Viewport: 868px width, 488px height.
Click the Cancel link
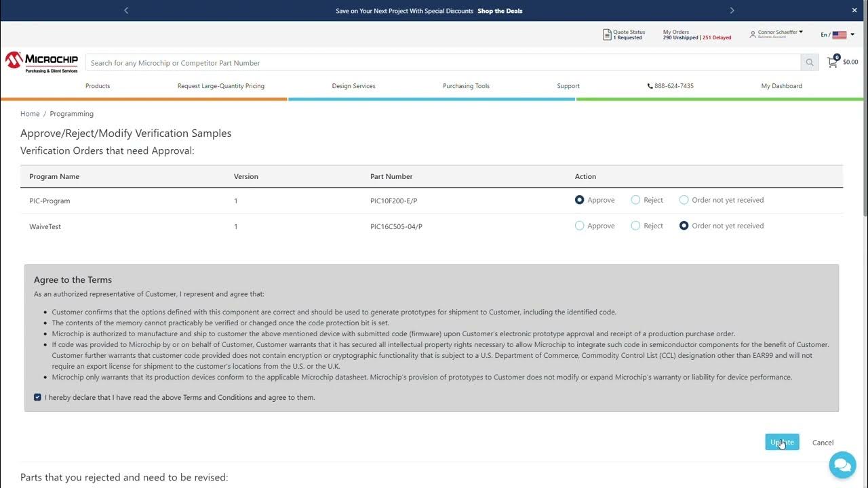(823, 443)
